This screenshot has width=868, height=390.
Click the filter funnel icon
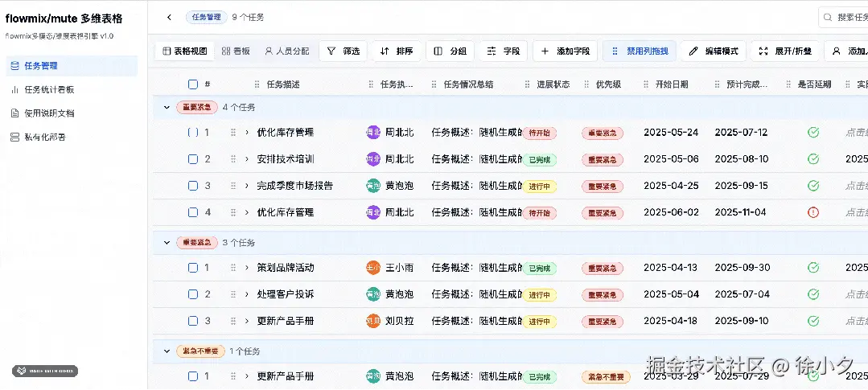[x=331, y=51]
